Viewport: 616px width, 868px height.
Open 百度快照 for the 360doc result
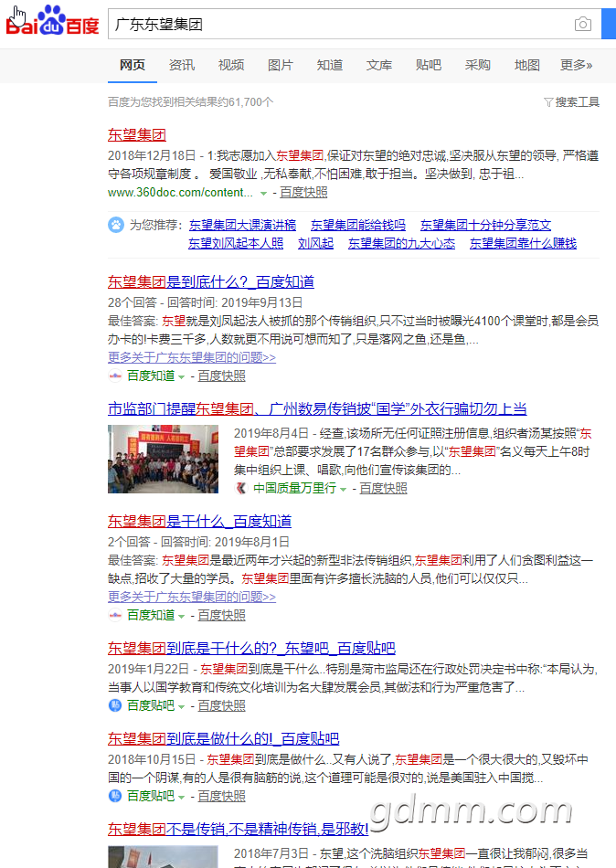click(x=303, y=193)
